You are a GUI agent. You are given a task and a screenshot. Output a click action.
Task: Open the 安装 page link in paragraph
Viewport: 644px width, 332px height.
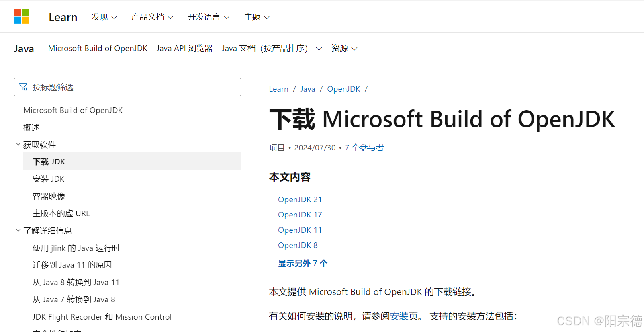[399, 316]
